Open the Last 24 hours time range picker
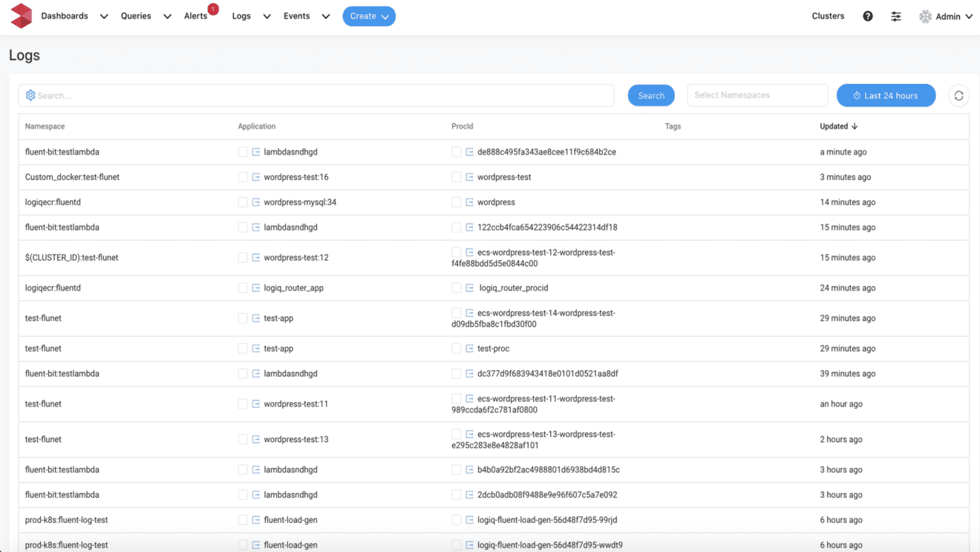This screenshot has height=552, width=980. [x=886, y=95]
